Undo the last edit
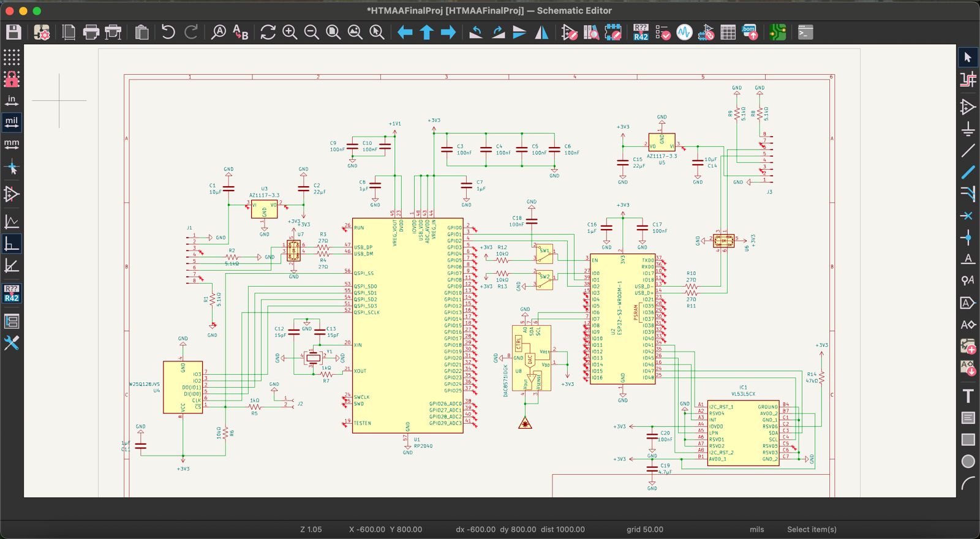Viewport: 980px width, 539px height. (x=168, y=32)
